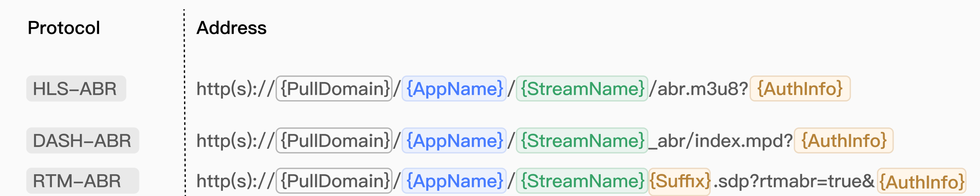
Task: Click the _abr/index.mpd? text segment
Action: tap(720, 141)
